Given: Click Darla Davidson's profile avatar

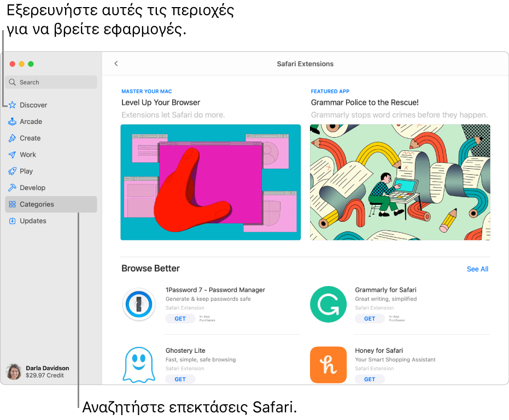Looking at the screenshot, I should click(x=14, y=371).
